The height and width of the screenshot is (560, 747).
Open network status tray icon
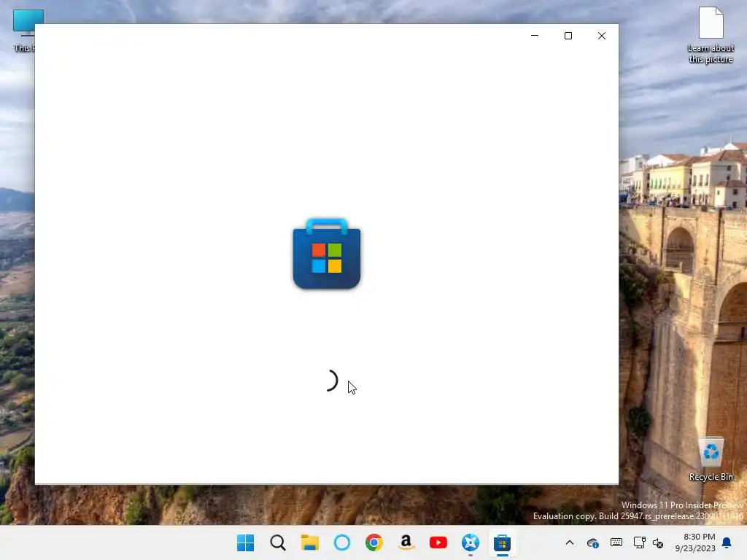tap(639, 542)
